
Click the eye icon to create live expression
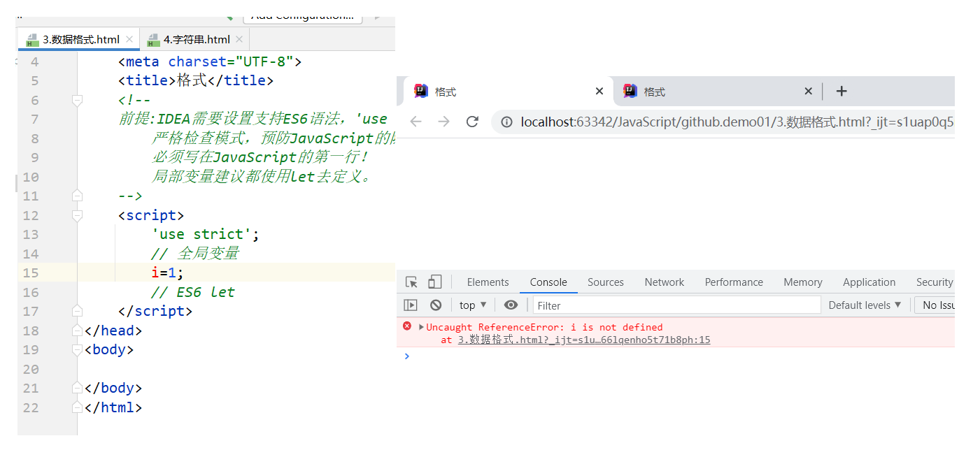click(x=511, y=305)
